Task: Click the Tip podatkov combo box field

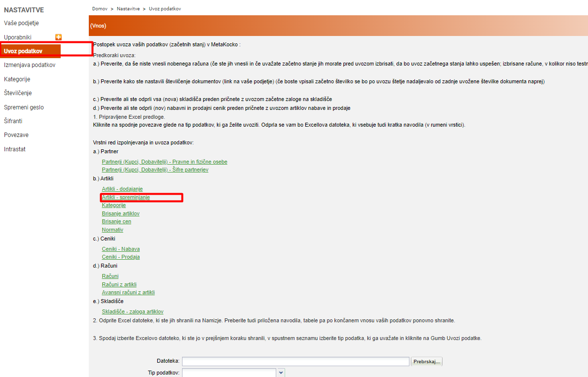Action: (x=229, y=373)
